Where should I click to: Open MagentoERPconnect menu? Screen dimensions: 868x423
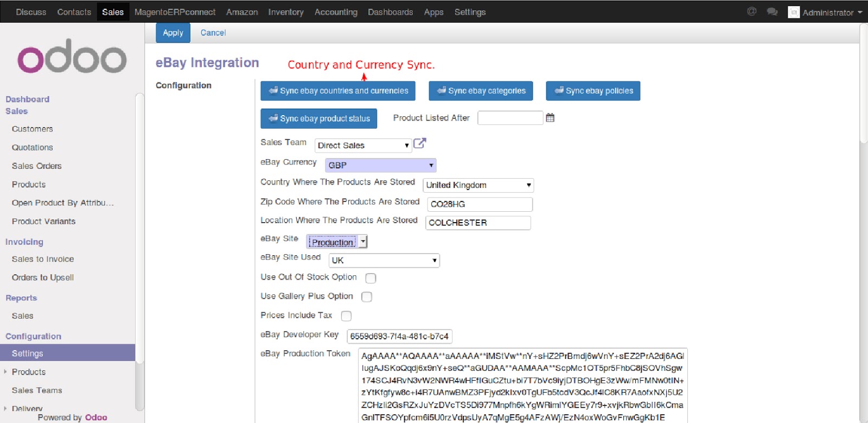tap(175, 12)
